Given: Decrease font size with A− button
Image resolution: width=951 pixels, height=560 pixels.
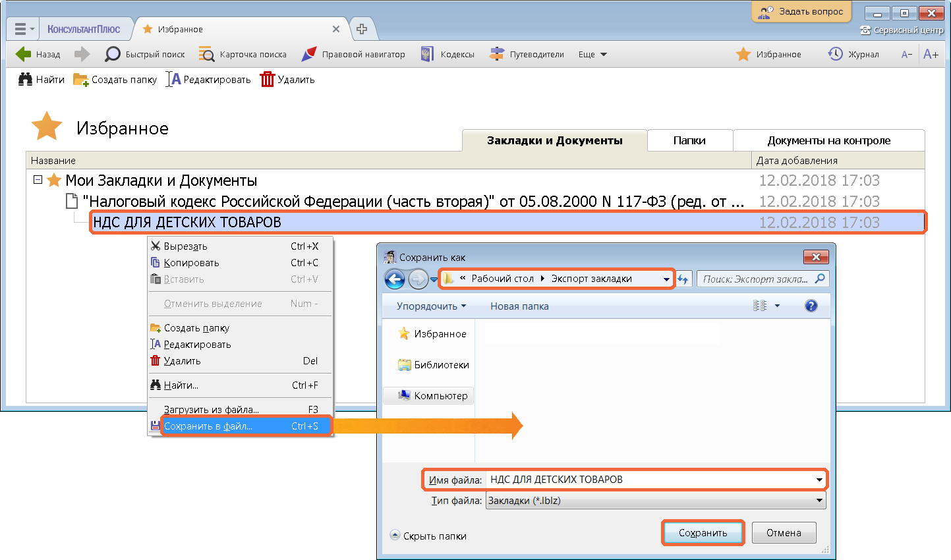Looking at the screenshot, I should (907, 54).
